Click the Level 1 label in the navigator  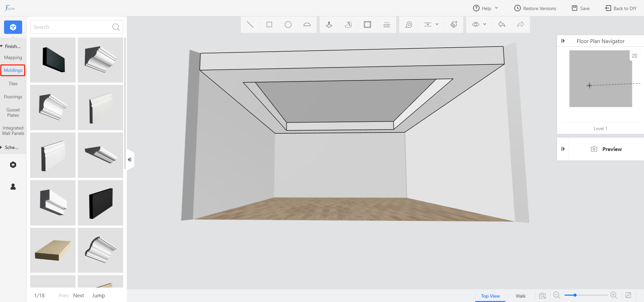[x=600, y=129]
